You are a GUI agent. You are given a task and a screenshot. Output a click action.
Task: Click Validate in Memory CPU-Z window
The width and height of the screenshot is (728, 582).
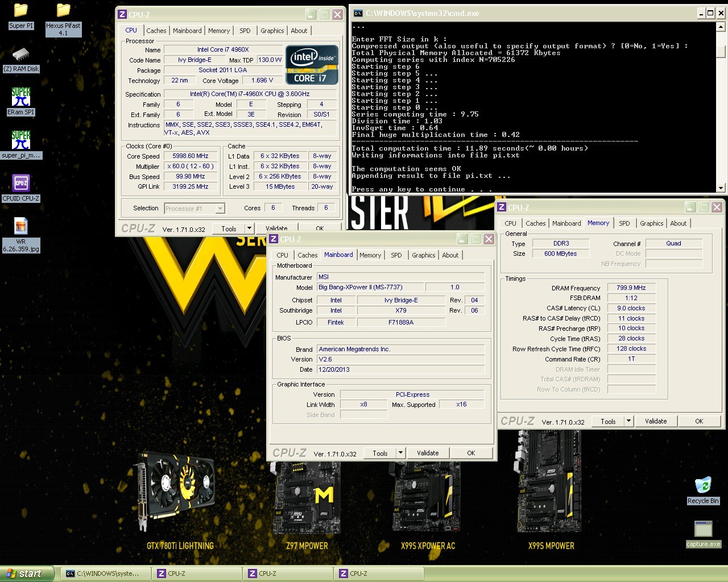coord(656,421)
